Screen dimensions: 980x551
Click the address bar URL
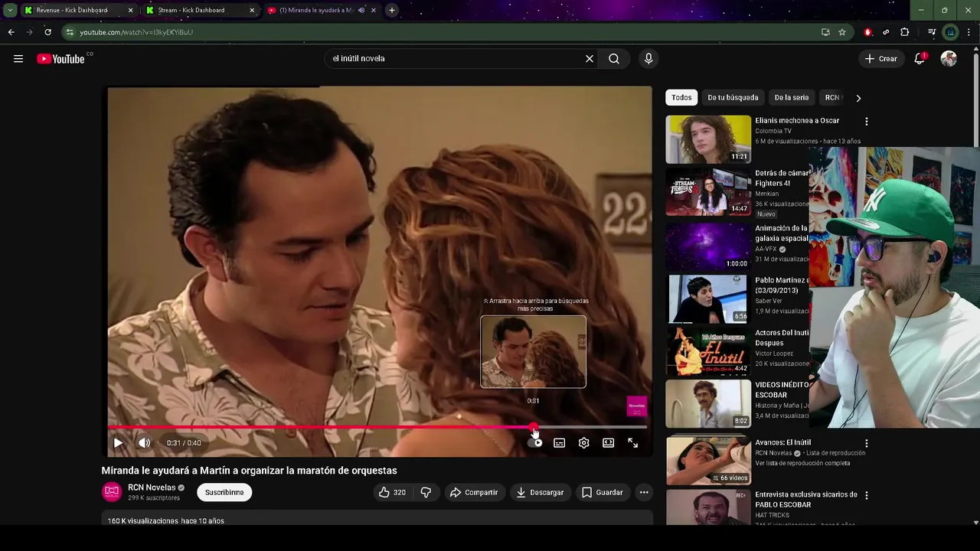click(136, 32)
